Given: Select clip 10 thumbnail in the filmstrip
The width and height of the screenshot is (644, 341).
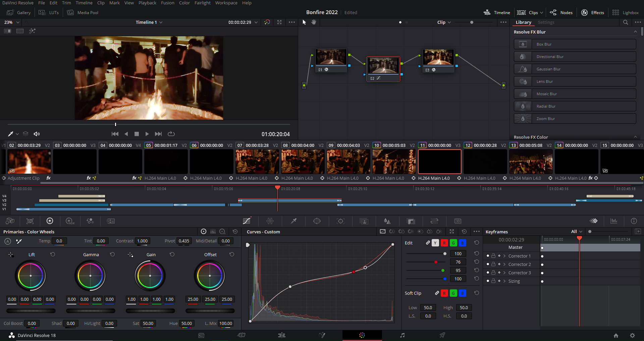Looking at the screenshot, I should (394, 161).
